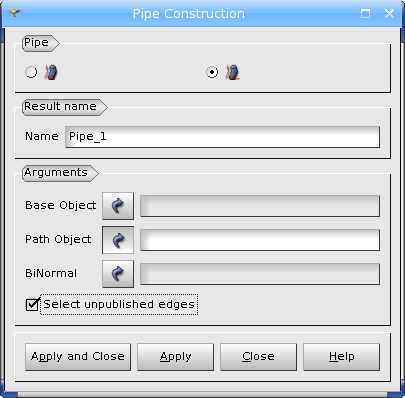Activate the BiNormal selection arrow
This screenshot has height=398, width=405.
(118, 274)
